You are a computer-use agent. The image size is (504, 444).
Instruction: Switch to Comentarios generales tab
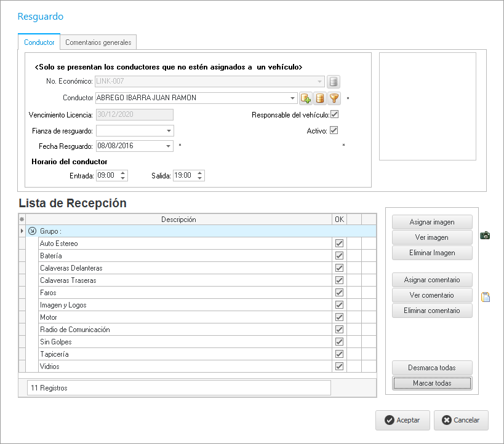pos(98,42)
